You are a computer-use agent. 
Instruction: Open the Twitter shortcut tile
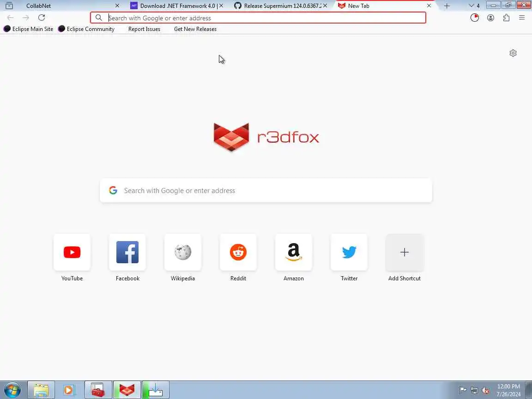349,252
